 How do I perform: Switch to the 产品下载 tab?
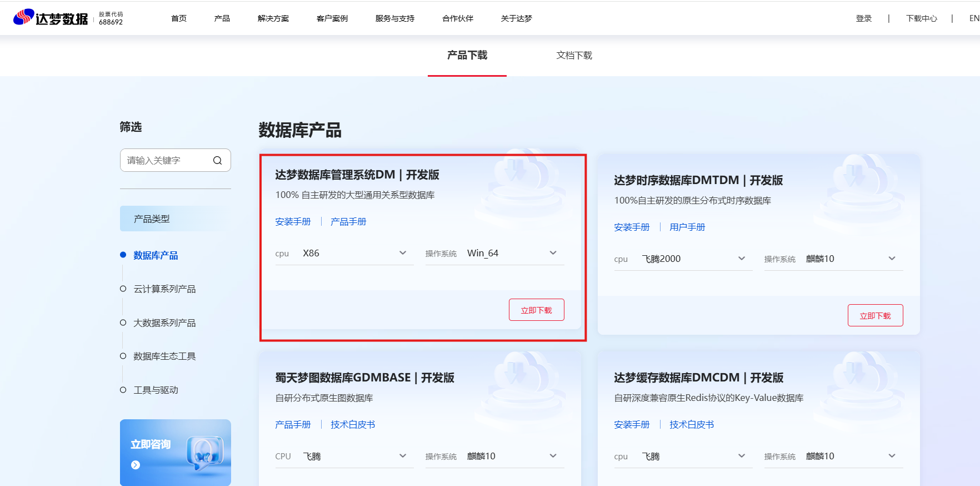point(467,55)
